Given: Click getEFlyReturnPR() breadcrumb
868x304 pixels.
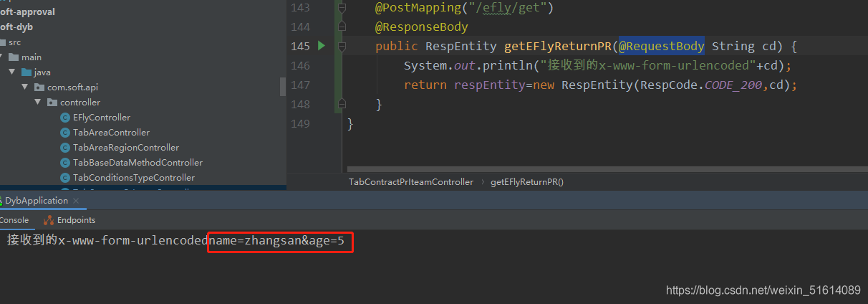Looking at the screenshot, I should point(527,182).
